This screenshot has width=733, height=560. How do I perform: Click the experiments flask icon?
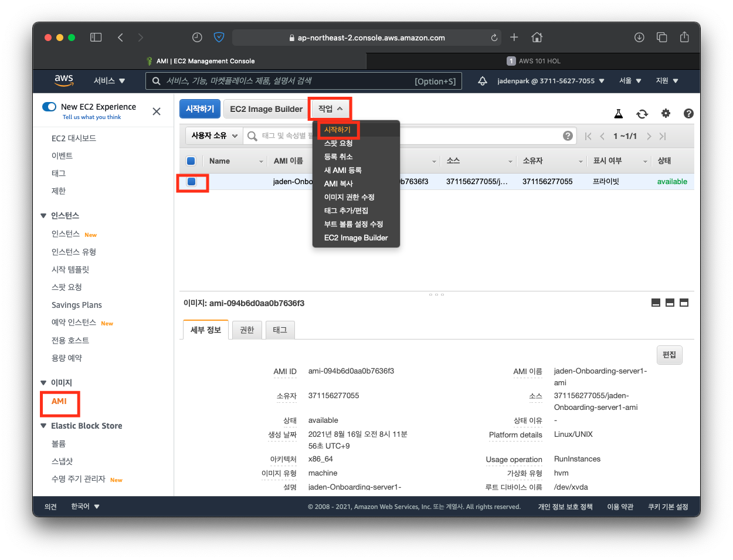pos(619,114)
